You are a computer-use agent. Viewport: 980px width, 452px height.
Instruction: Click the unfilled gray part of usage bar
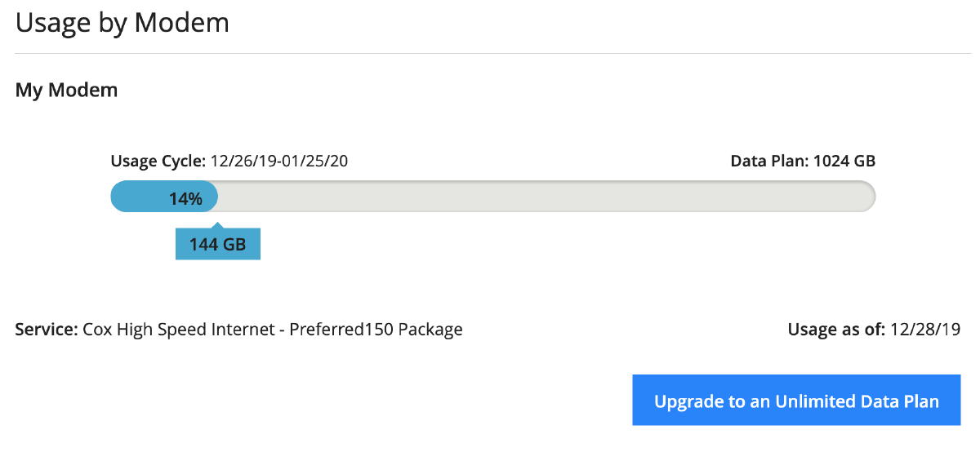pos(546,197)
